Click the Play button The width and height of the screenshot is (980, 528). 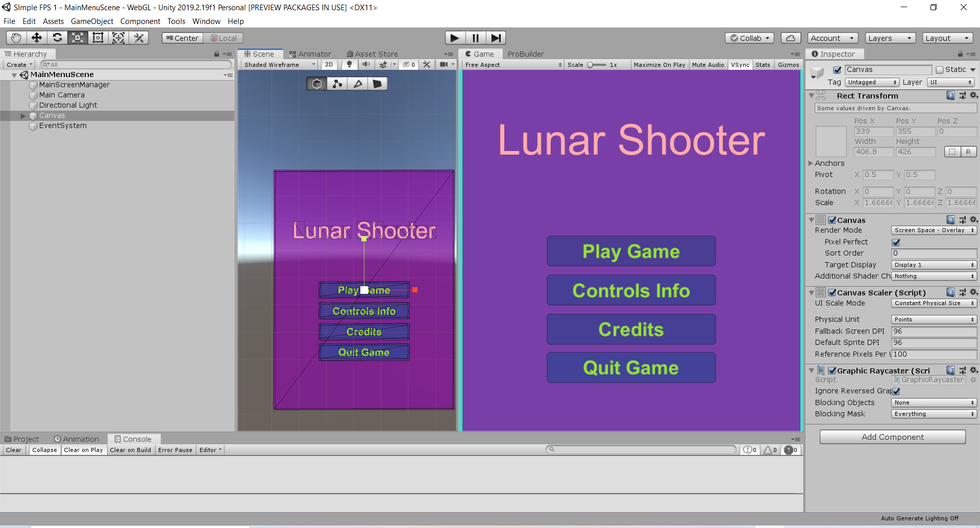click(455, 38)
